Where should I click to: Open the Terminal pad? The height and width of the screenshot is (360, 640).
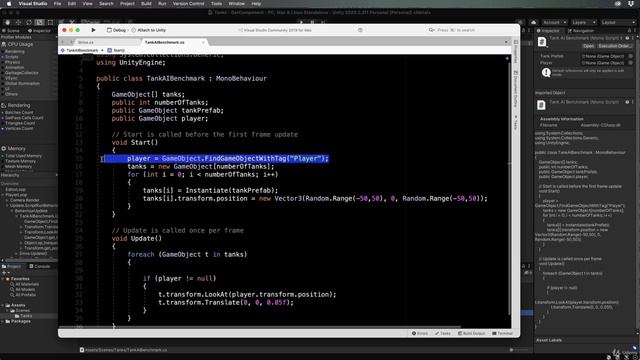(x=502, y=333)
